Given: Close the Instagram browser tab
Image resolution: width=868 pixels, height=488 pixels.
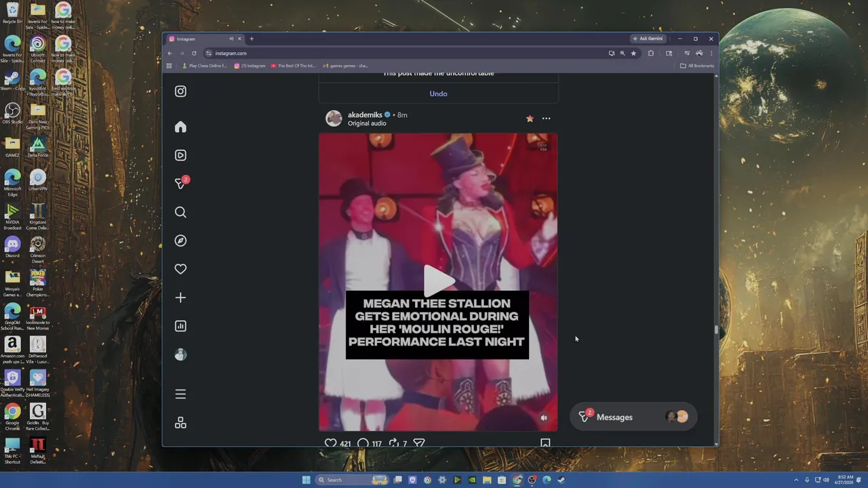Looking at the screenshot, I should point(239,39).
